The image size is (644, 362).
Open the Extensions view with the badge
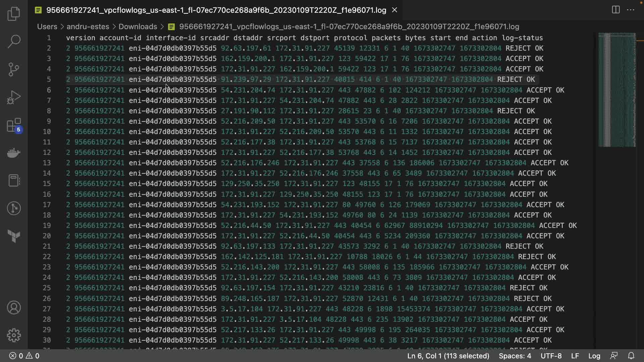(x=14, y=126)
